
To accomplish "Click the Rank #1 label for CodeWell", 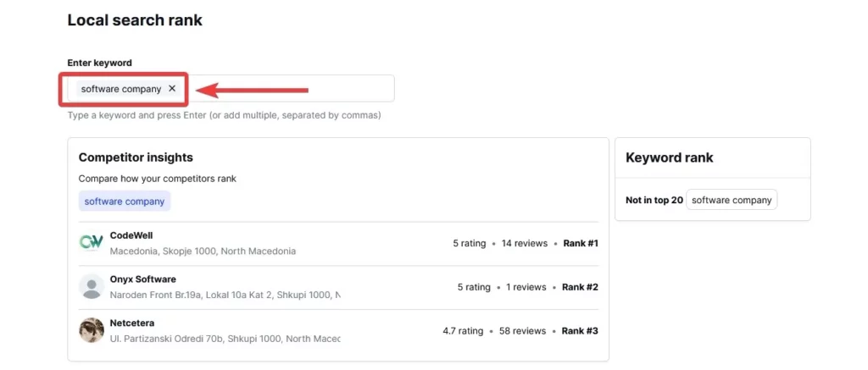I will click(x=581, y=244).
